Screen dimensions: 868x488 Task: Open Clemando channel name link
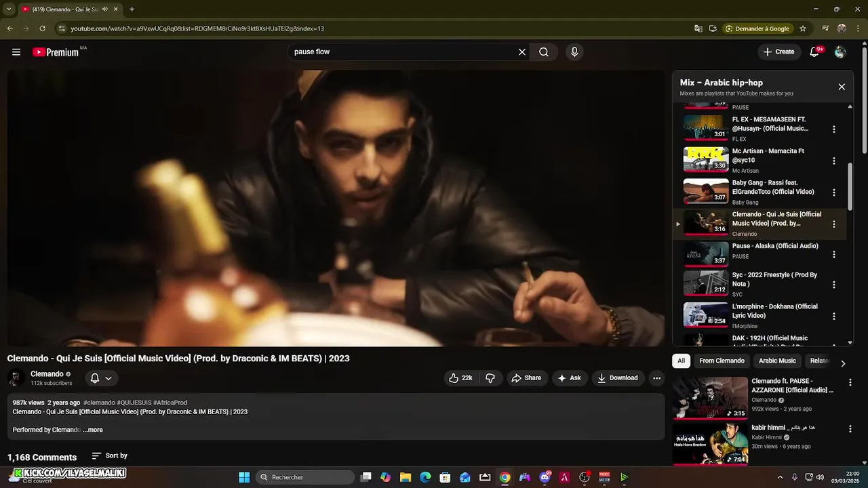pos(47,374)
